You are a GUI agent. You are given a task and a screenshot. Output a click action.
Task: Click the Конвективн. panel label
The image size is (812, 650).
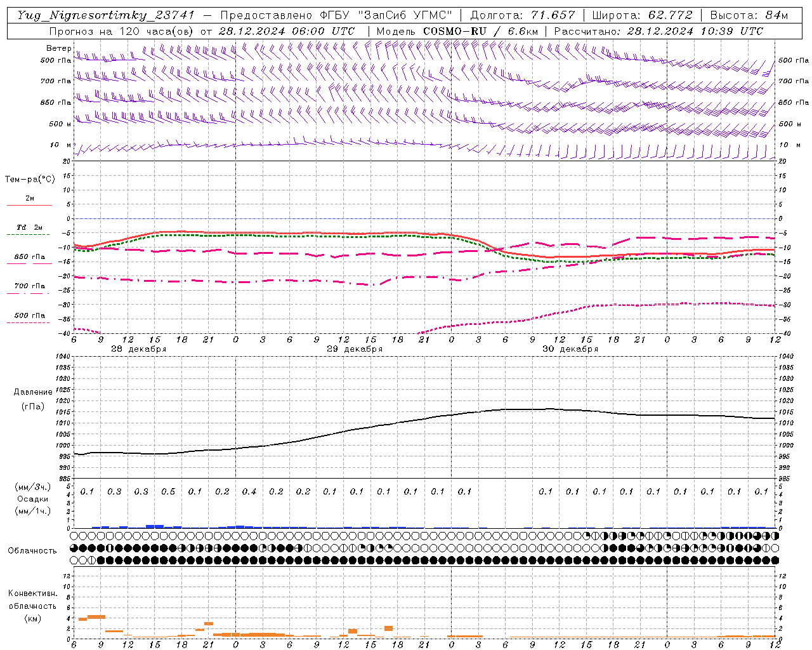32,594
